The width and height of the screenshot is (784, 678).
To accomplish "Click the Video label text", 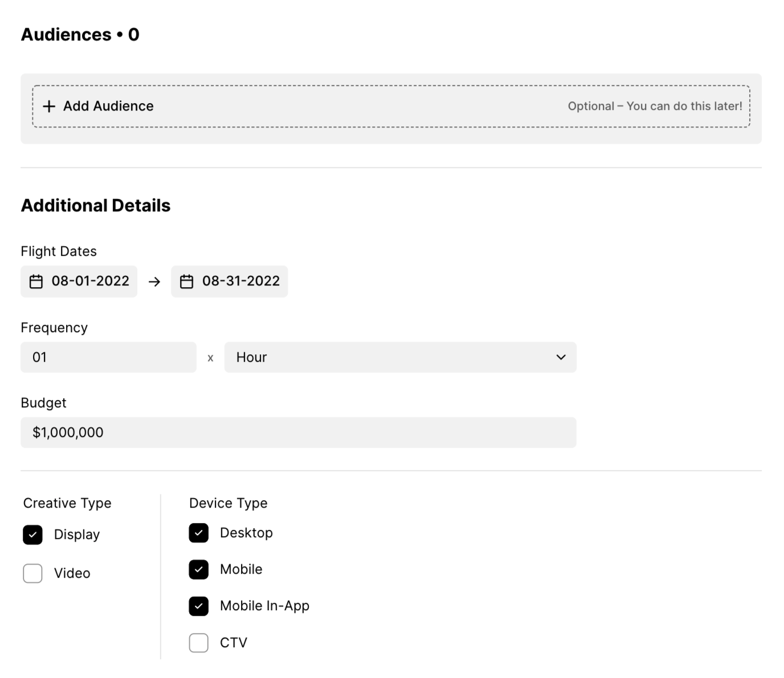I will pyautogui.click(x=72, y=573).
